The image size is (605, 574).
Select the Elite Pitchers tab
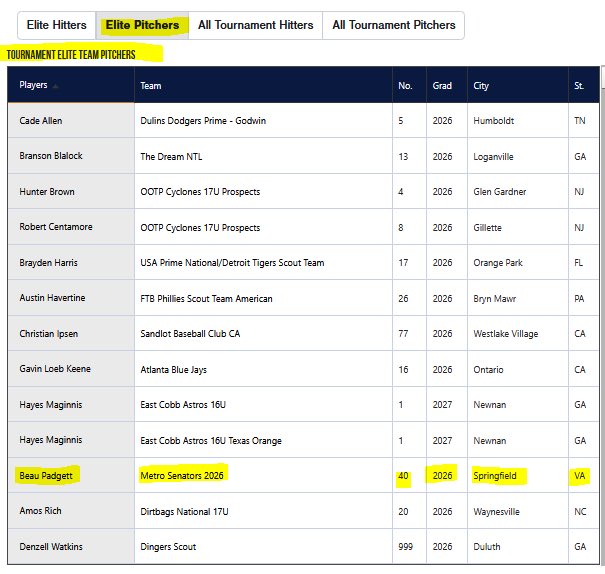pyautogui.click(x=142, y=25)
